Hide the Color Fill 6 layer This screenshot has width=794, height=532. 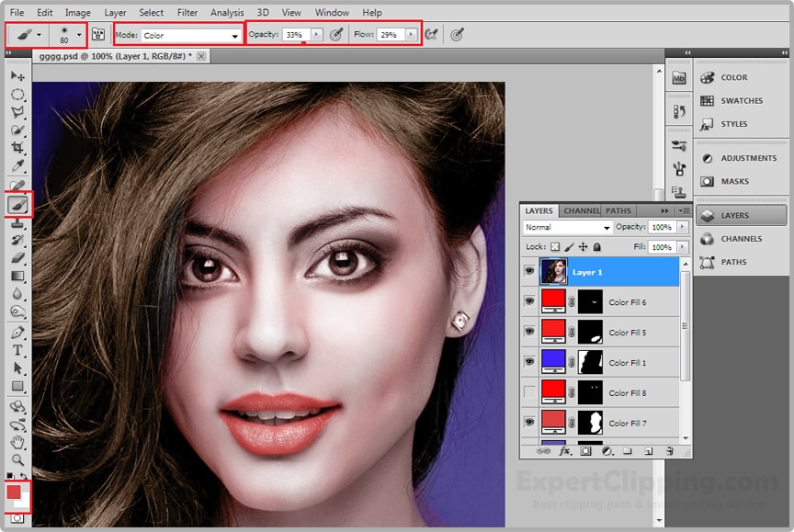529,301
